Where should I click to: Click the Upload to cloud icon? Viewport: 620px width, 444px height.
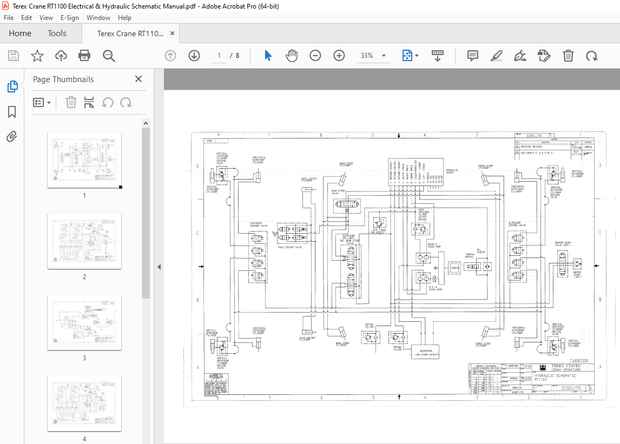(61, 56)
